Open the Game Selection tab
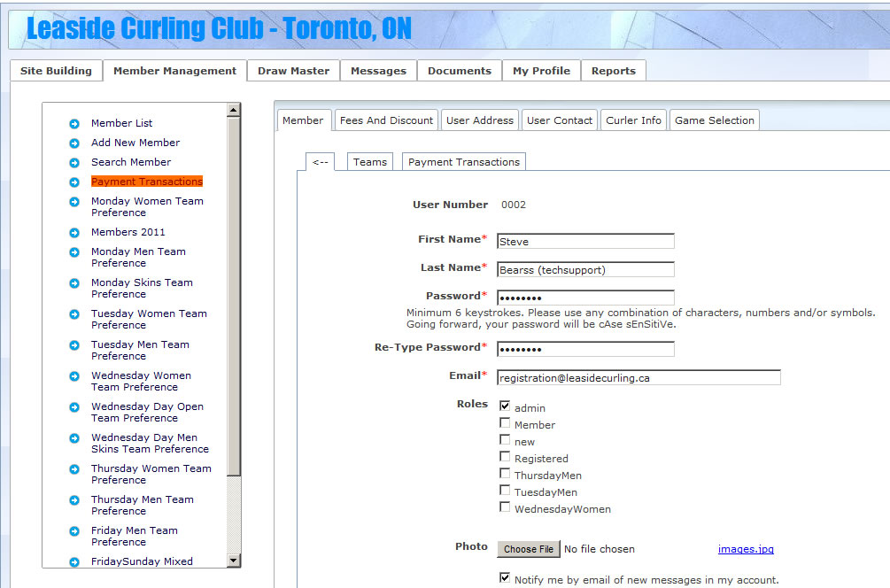This screenshot has height=588, width=890. pos(715,120)
